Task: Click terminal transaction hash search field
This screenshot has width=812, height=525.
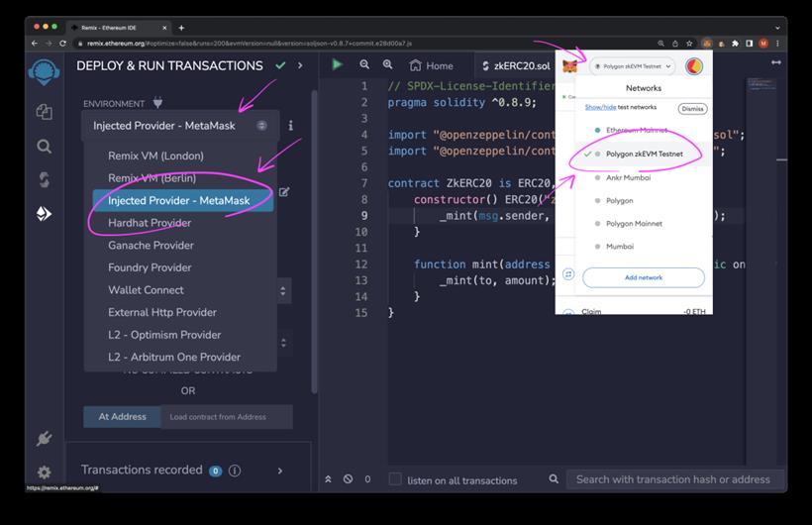Action: click(674, 479)
